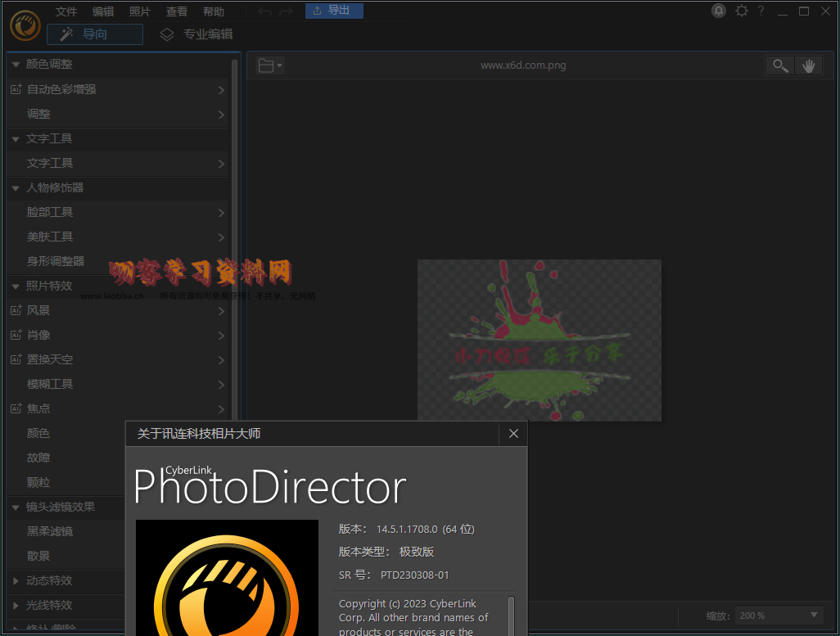This screenshot has height=636, width=840.
Task: Open the 帮助 menu
Action: (213, 11)
